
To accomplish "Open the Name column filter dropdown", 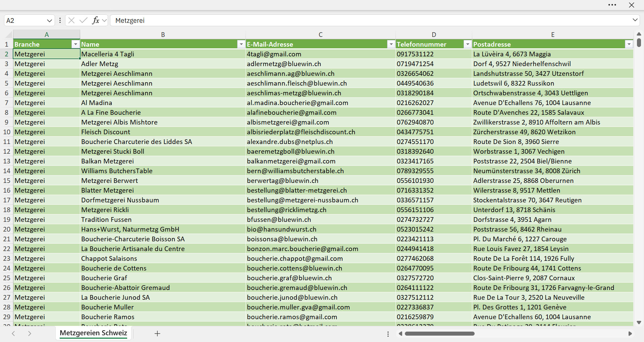I will (241, 44).
